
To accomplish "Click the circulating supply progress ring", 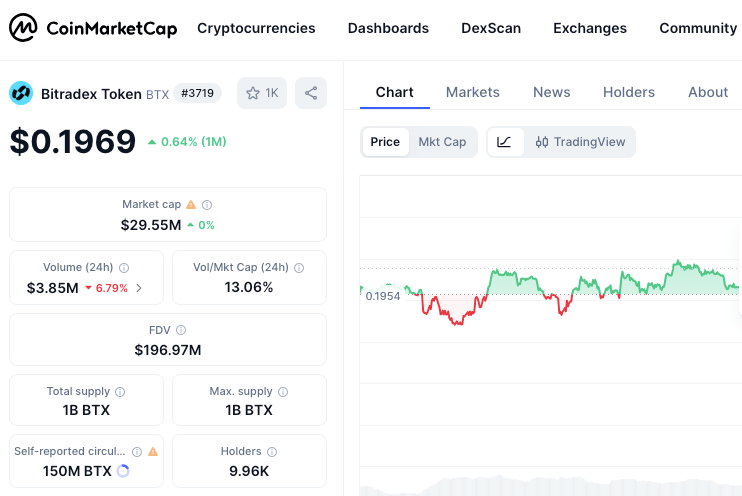I will pos(123,471).
